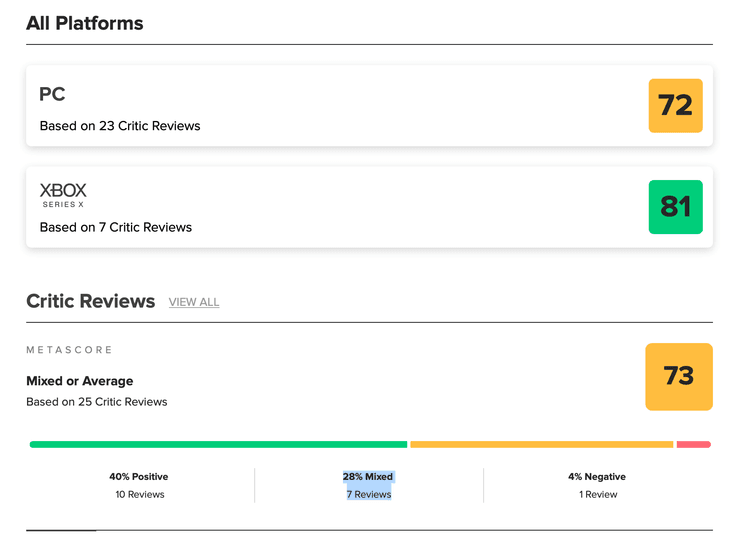Click 'Based on 23 Critic Reviews' text
The image size is (740, 540).
click(120, 126)
